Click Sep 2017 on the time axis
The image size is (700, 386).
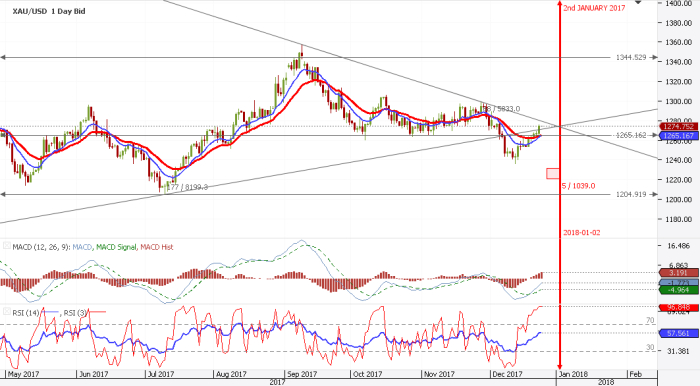302,374
